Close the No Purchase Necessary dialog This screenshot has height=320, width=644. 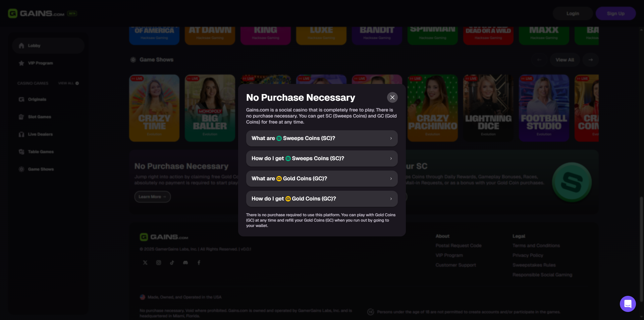pos(392,97)
